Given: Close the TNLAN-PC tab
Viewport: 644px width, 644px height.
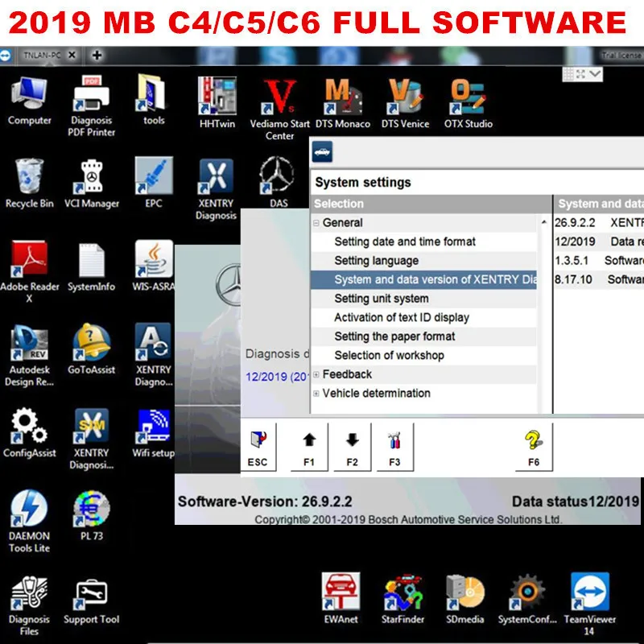Looking at the screenshot, I should pyautogui.click(x=72, y=55).
